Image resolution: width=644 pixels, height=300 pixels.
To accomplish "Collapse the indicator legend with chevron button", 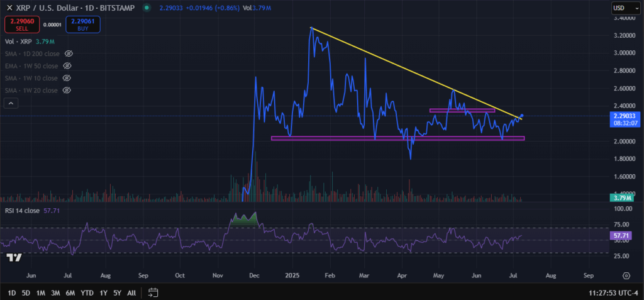I will pos(11,104).
